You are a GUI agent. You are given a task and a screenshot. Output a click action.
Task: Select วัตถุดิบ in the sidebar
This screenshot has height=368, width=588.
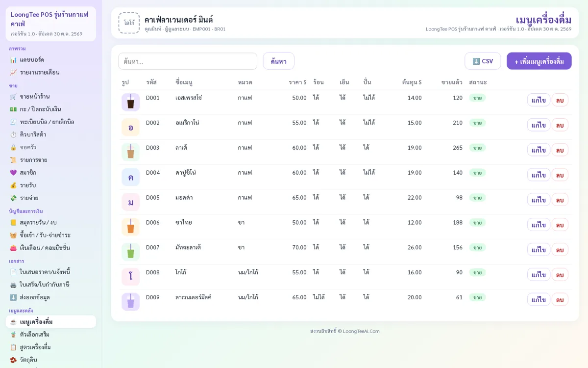click(51, 360)
